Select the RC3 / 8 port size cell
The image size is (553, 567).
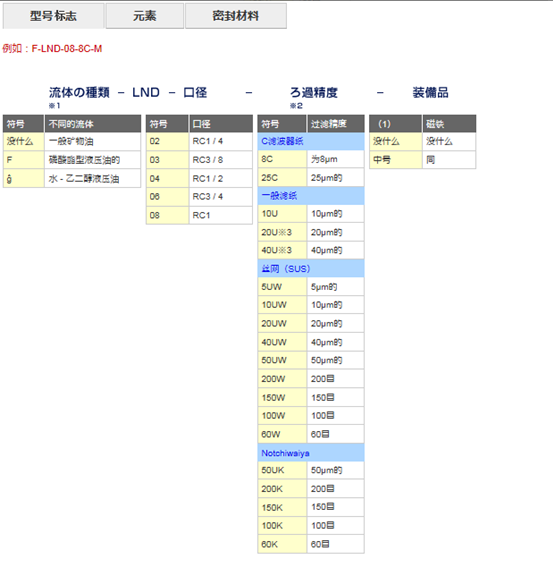click(221, 160)
